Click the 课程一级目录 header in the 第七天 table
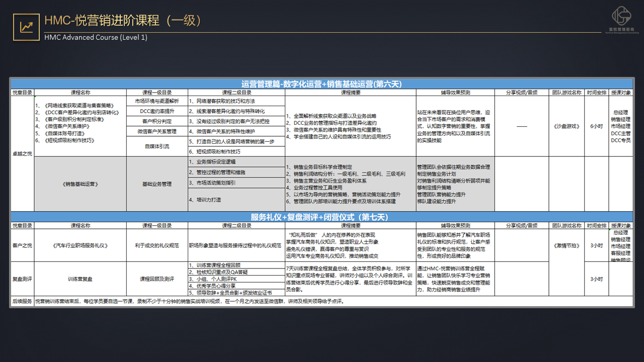The height and width of the screenshot is (362, 644). (x=157, y=226)
